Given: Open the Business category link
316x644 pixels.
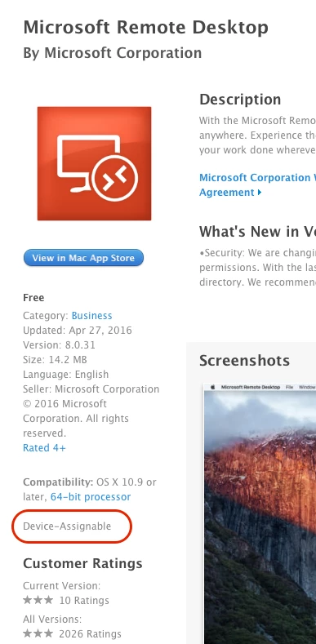Looking at the screenshot, I should click(91, 315).
